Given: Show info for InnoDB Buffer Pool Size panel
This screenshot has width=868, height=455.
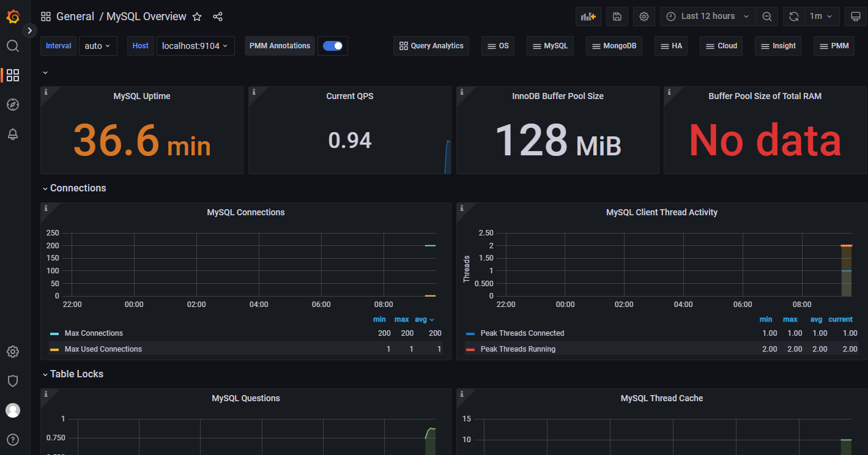Looking at the screenshot, I should (x=462, y=92).
